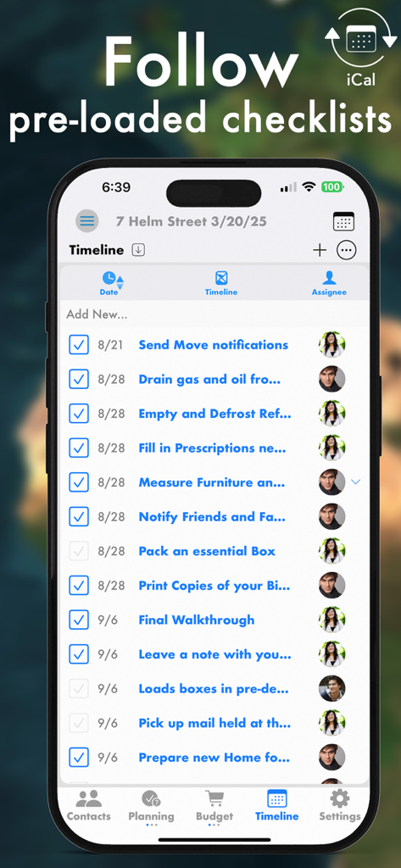Toggle checkbox for Measure Furniture task
This screenshot has width=401, height=868.
click(79, 482)
